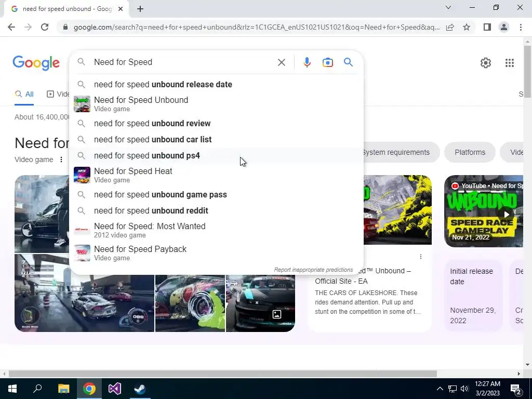
Task: Select suggestion 'need for speed unbound ps4'
Action: pos(217,156)
